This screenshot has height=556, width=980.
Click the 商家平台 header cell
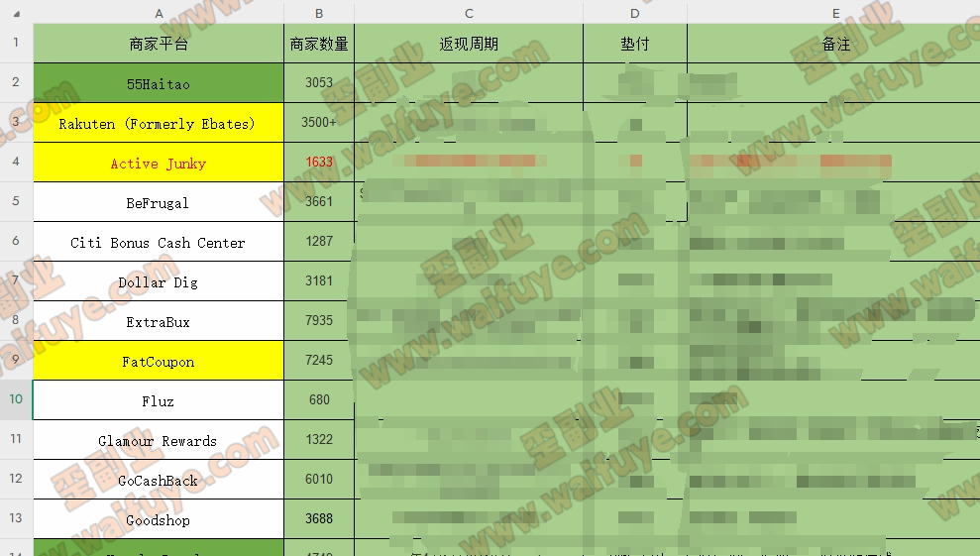pyautogui.click(x=159, y=44)
